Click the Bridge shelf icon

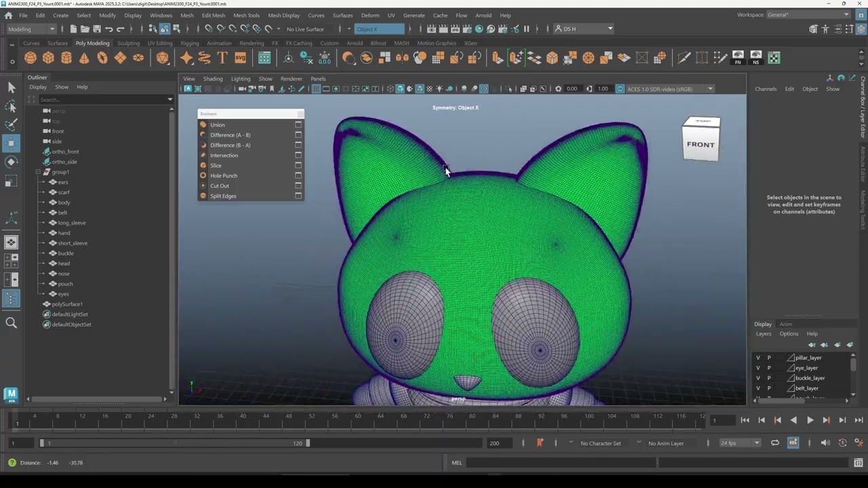534,58
